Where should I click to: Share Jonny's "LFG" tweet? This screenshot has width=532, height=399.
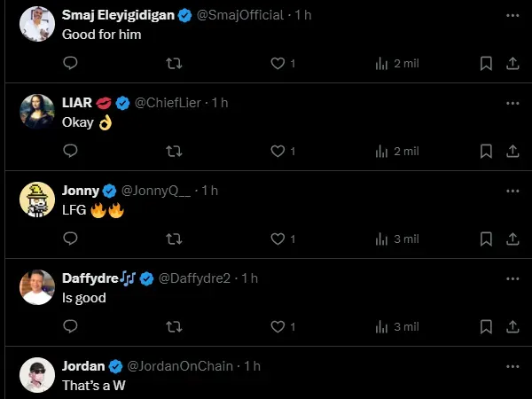tap(512, 239)
